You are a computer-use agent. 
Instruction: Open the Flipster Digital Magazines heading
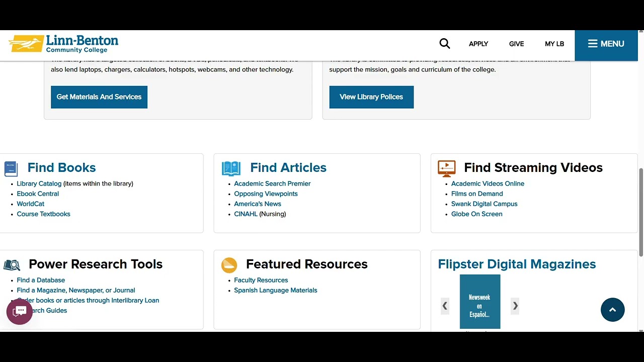517,264
